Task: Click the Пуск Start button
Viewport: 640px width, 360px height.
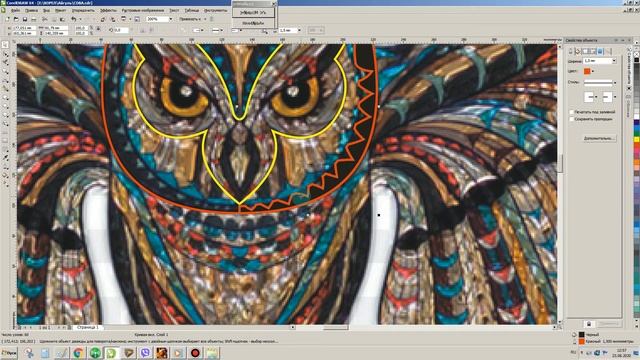Action: [x=9, y=353]
